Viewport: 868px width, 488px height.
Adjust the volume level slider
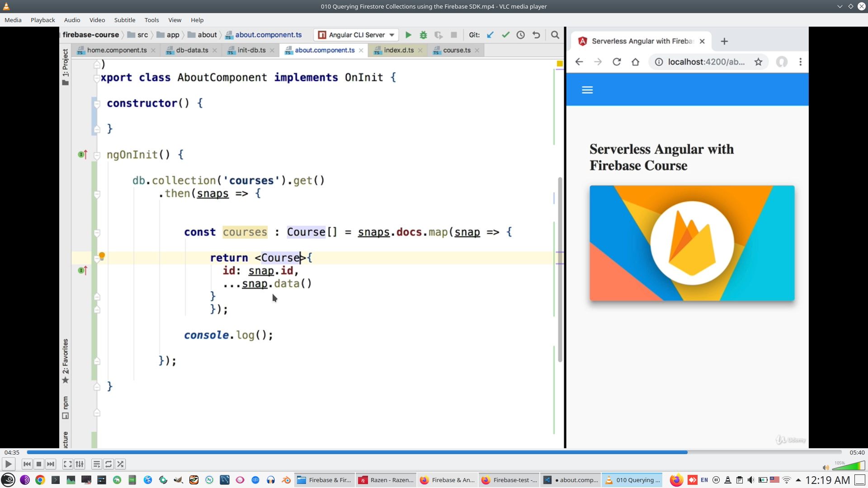pyautogui.click(x=849, y=466)
